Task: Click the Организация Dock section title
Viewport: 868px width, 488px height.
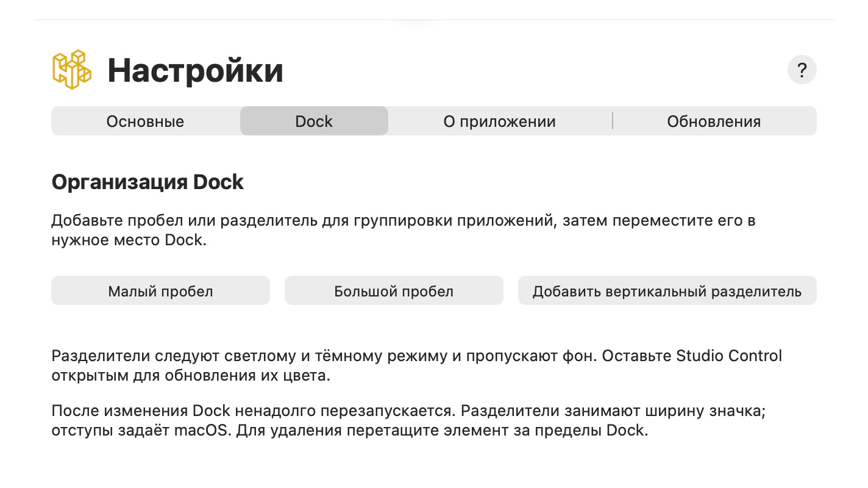Action: pyautogui.click(x=148, y=182)
